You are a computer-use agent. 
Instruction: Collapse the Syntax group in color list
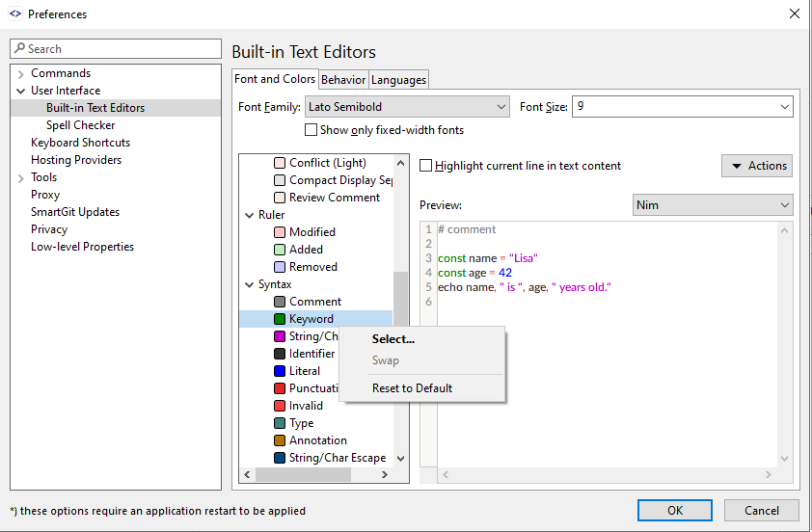249,284
